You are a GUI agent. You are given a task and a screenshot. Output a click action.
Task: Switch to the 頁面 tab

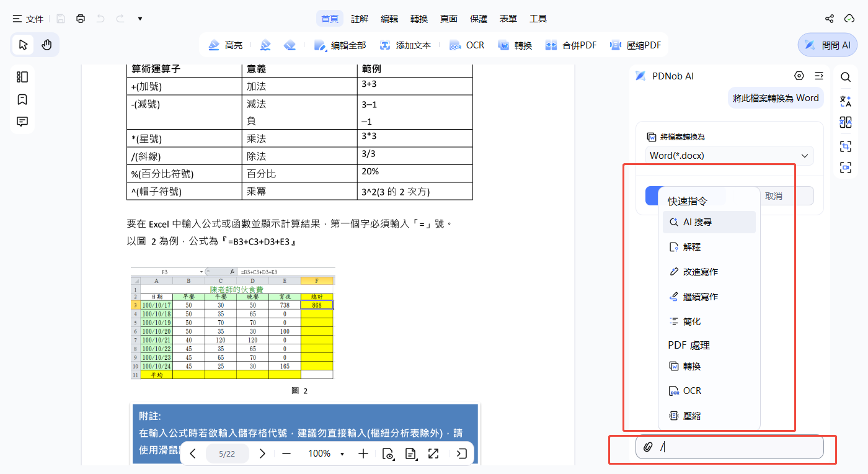click(x=449, y=19)
